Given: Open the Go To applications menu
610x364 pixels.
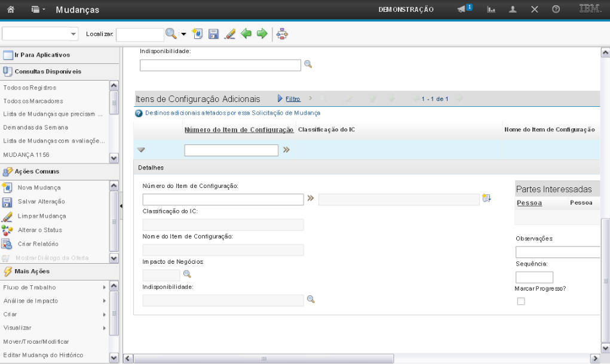Looking at the screenshot, I should click(42, 55).
